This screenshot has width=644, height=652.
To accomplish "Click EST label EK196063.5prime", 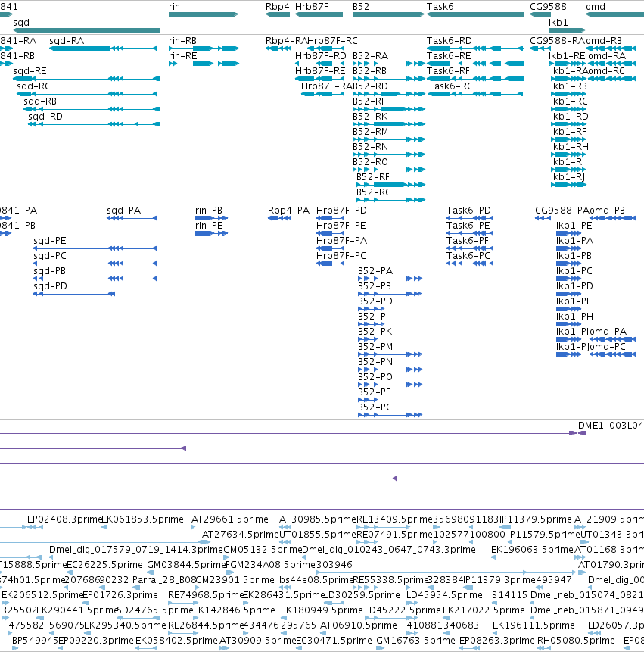I will pos(532,550).
